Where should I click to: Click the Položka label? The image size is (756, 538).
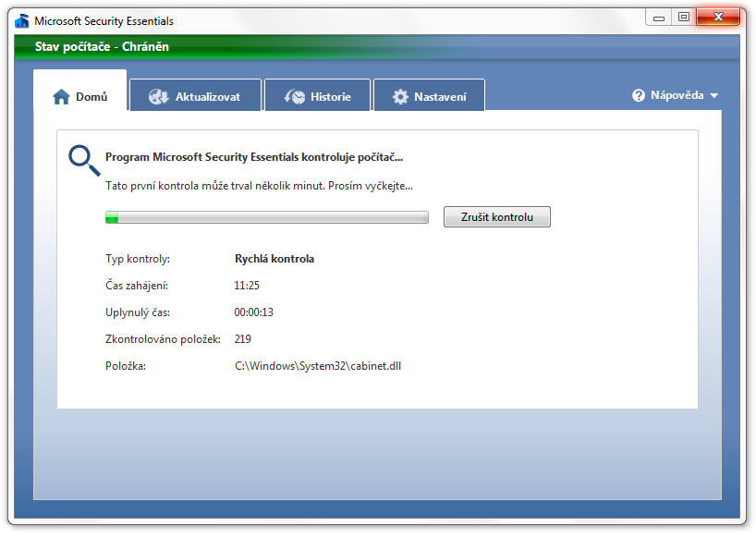(126, 366)
